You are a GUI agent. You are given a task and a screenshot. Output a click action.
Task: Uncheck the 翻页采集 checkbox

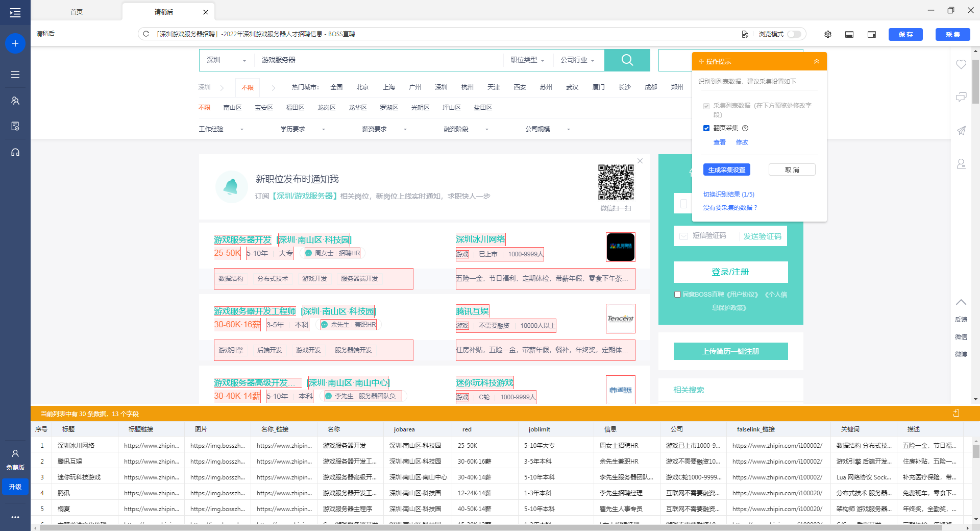[706, 128]
